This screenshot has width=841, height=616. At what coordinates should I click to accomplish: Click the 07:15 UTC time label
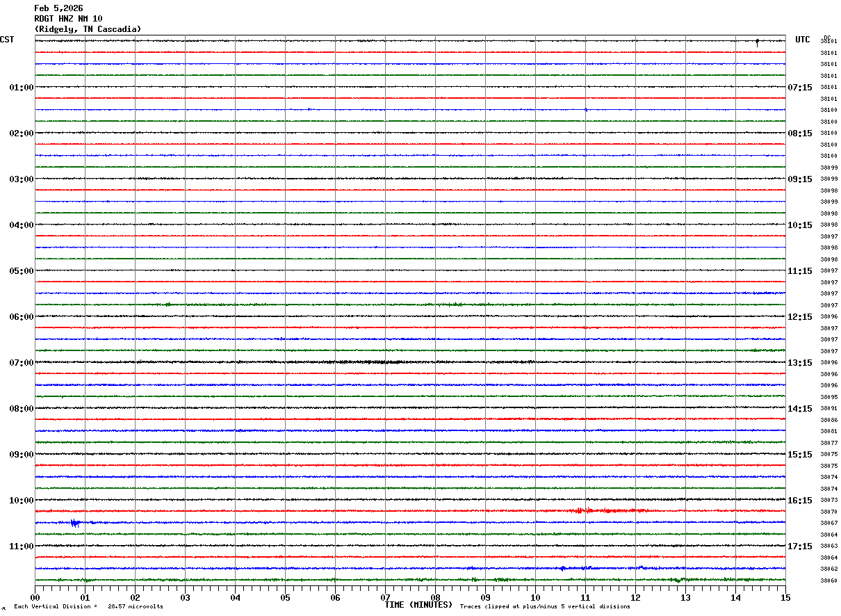[800, 88]
